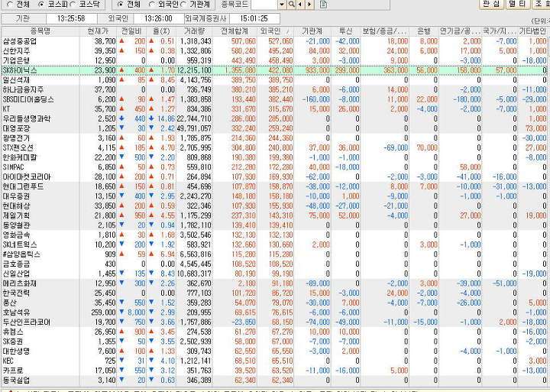Screen dimensions: 550x392
Task: Select the 삼성중공업 row name
Action: point(20,41)
